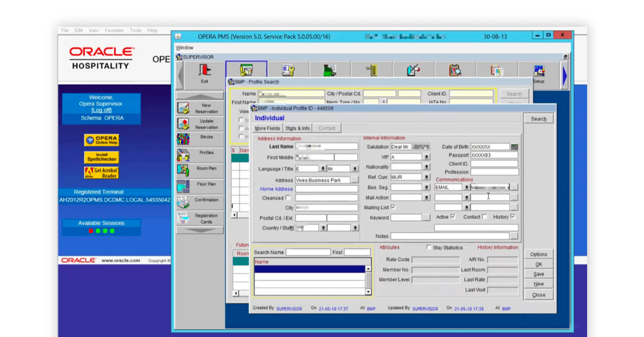Click the Log off link
644x337 pixels.
coord(101,110)
